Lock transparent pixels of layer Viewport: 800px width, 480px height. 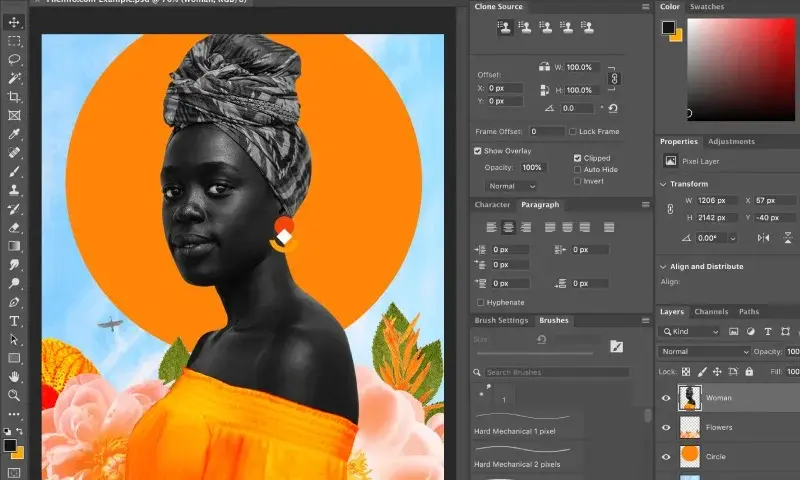pyautogui.click(x=686, y=372)
